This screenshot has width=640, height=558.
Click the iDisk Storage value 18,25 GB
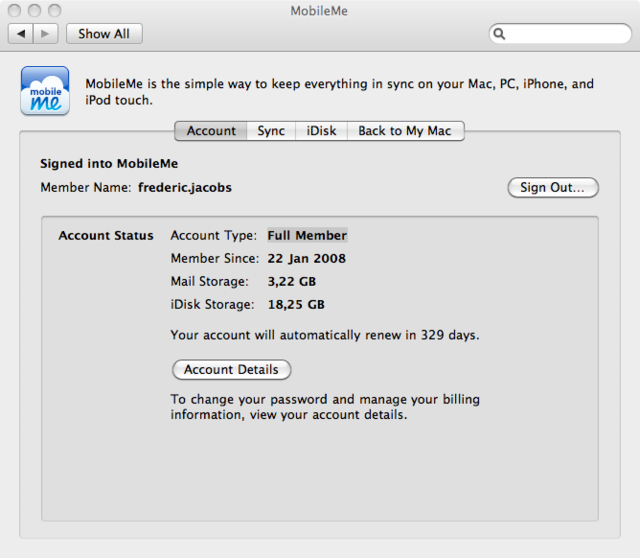295,305
